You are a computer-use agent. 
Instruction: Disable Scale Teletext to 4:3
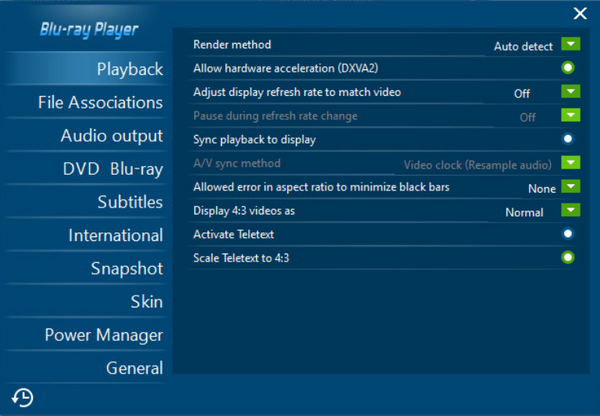pos(568,258)
